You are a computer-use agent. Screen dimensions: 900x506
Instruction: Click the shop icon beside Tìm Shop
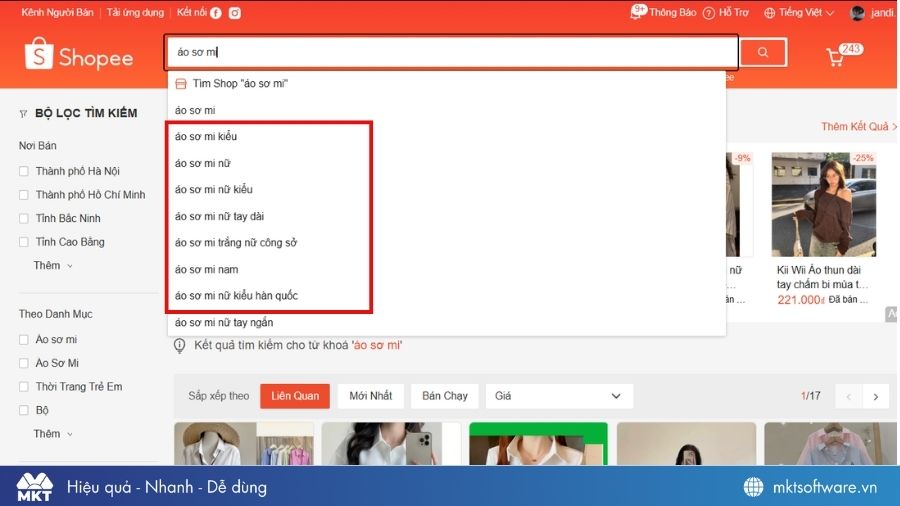pos(181,84)
